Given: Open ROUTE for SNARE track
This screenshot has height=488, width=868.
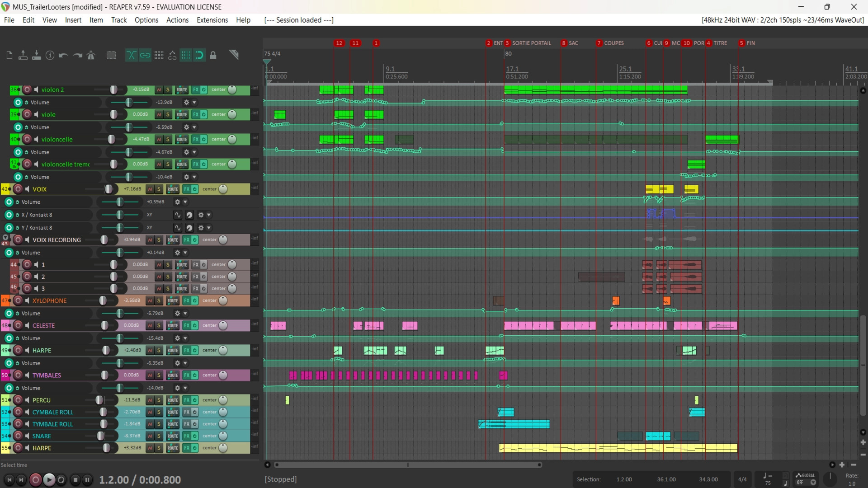Looking at the screenshot, I should click(x=173, y=436).
